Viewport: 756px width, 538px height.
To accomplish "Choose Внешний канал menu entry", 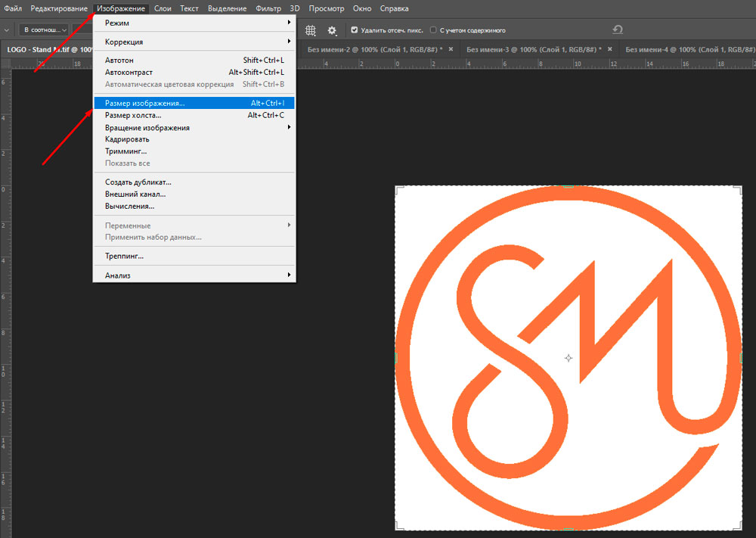I will click(x=194, y=194).
